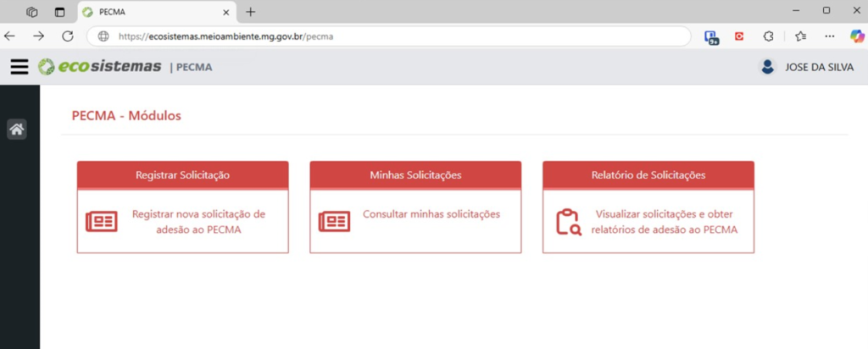The width and height of the screenshot is (868, 349).
Task: Open a new browser tab
Action: pos(251,12)
